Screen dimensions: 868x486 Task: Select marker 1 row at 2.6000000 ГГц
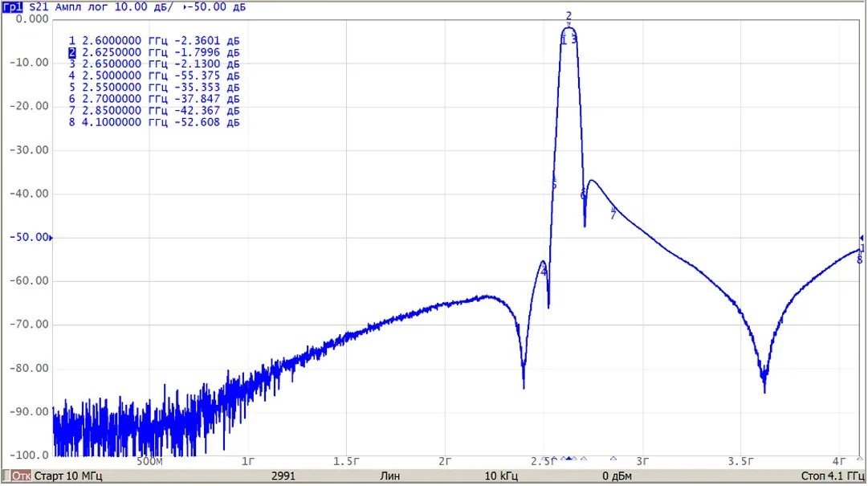[x=154, y=40]
